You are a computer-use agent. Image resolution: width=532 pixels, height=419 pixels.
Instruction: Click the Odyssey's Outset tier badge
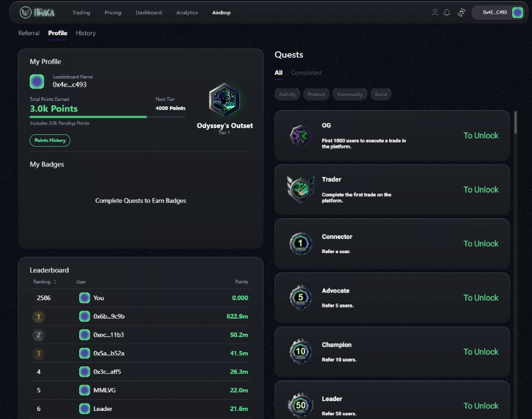click(x=225, y=100)
